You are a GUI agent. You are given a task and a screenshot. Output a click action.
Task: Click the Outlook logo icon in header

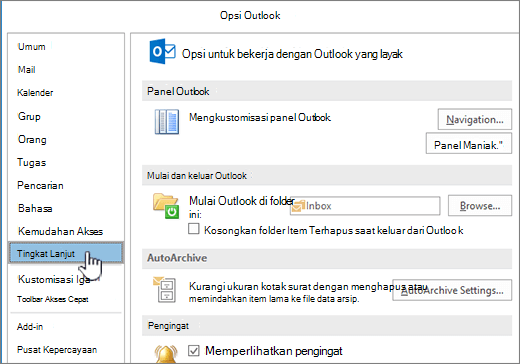pyautogui.click(x=162, y=51)
